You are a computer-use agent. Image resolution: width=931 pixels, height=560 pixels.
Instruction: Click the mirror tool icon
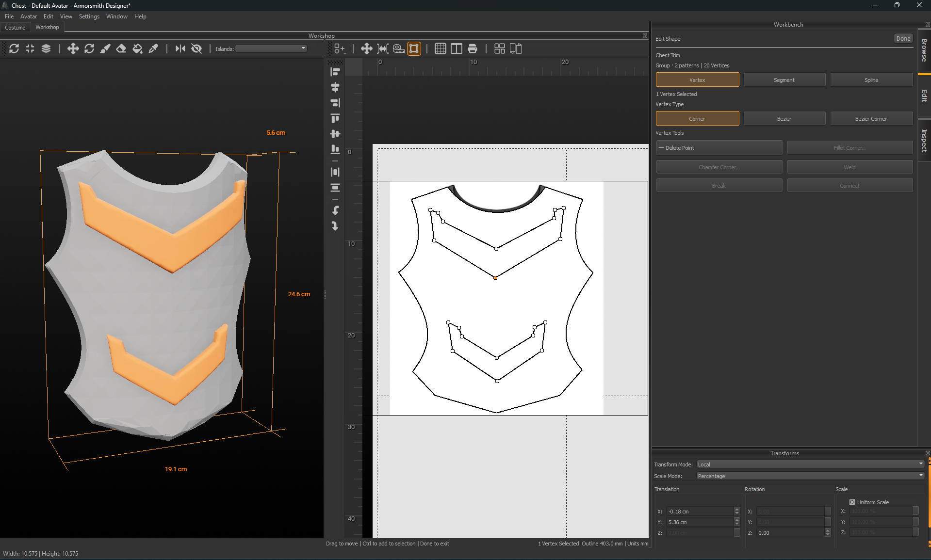tap(180, 48)
